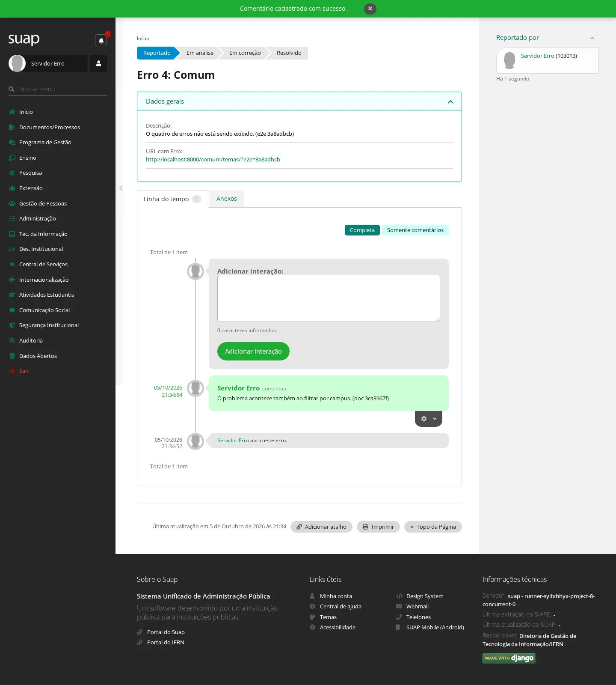Click the Administração list icon
Viewport: 616px width, 685px height.
click(12, 219)
